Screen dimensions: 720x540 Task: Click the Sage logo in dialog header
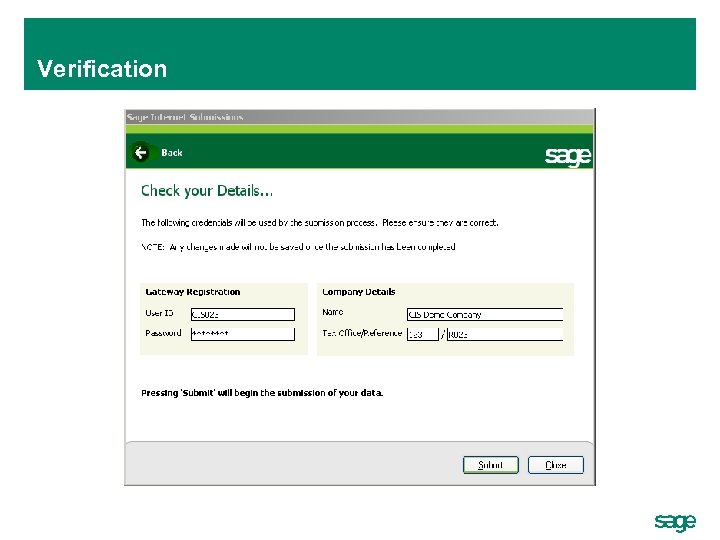coord(568,157)
